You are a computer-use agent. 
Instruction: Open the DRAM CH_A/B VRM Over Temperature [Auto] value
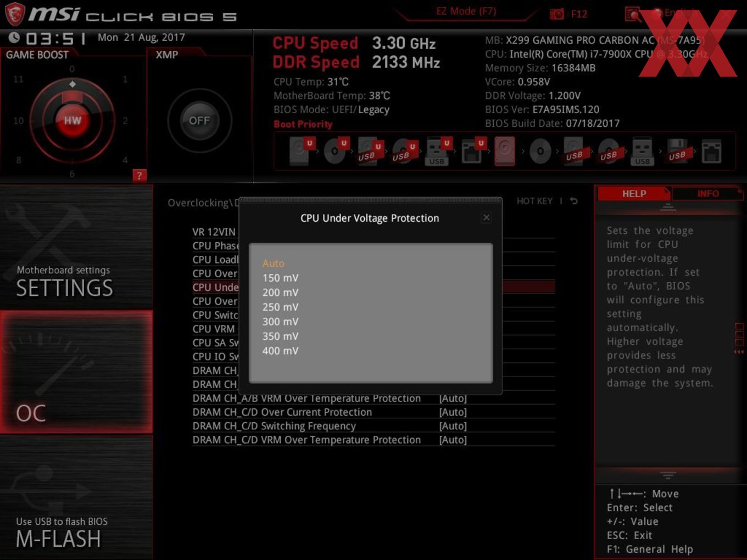click(x=453, y=399)
